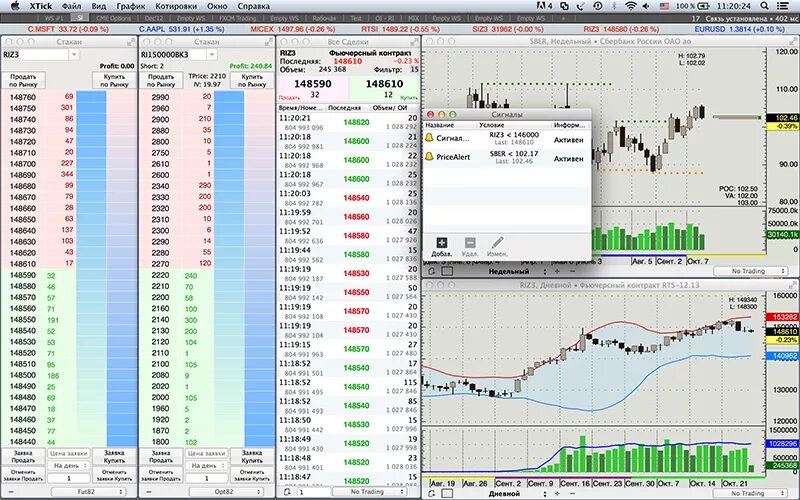
Task: Click rectangle layout icon in RIZ3 chart footer
Action: (447, 493)
